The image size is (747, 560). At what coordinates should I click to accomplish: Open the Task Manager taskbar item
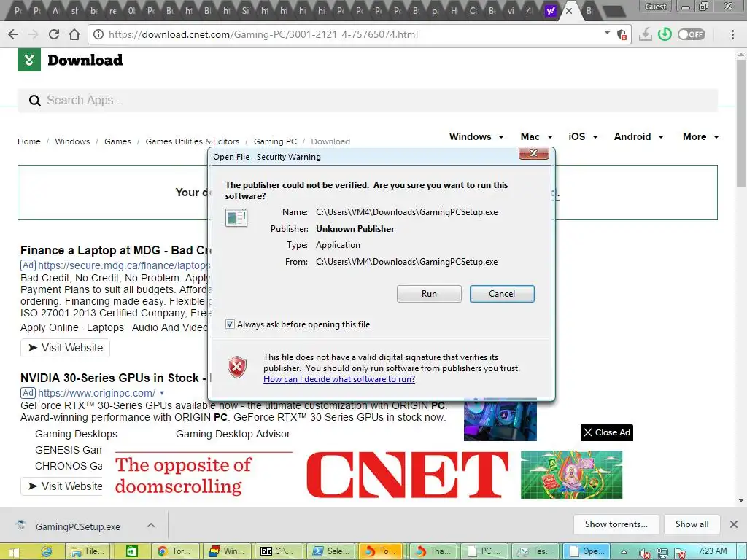tap(535, 551)
